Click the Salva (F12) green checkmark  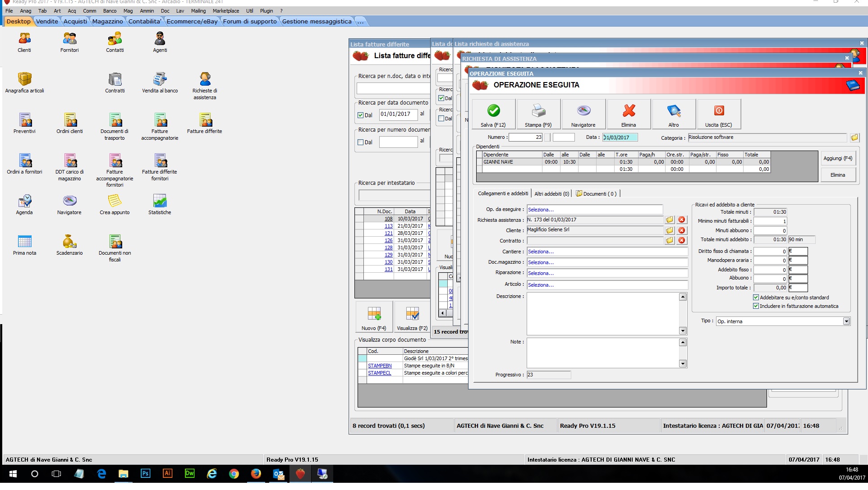(493, 111)
